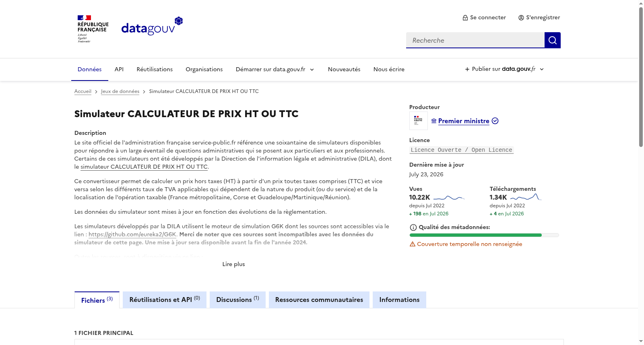Viewport: 644px width, 345px height.
Task: Open the Ressources communautaires tab
Action: pyautogui.click(x=319, y=300)
